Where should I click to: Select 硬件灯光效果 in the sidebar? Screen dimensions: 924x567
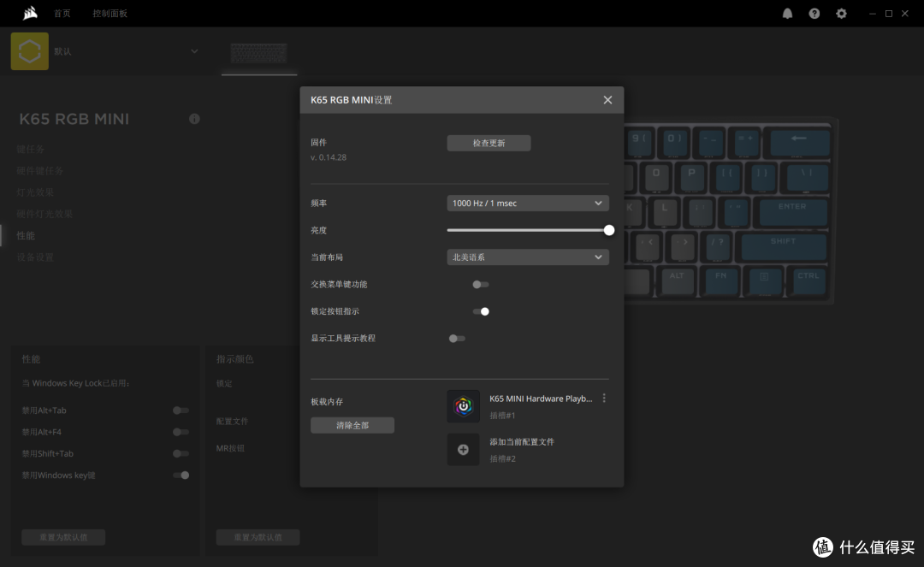(44, 214)
